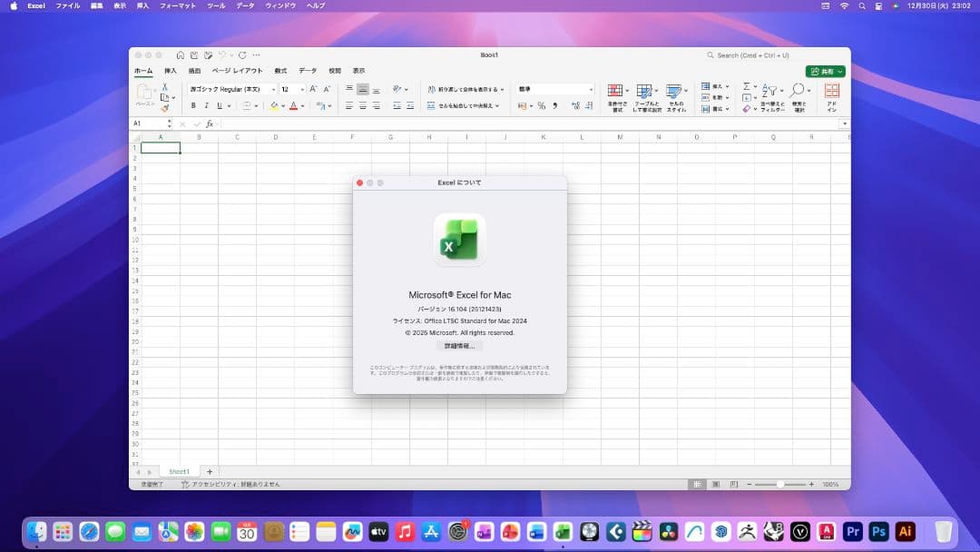
Task: Apply italic formatting
Action: pos(206,104)
